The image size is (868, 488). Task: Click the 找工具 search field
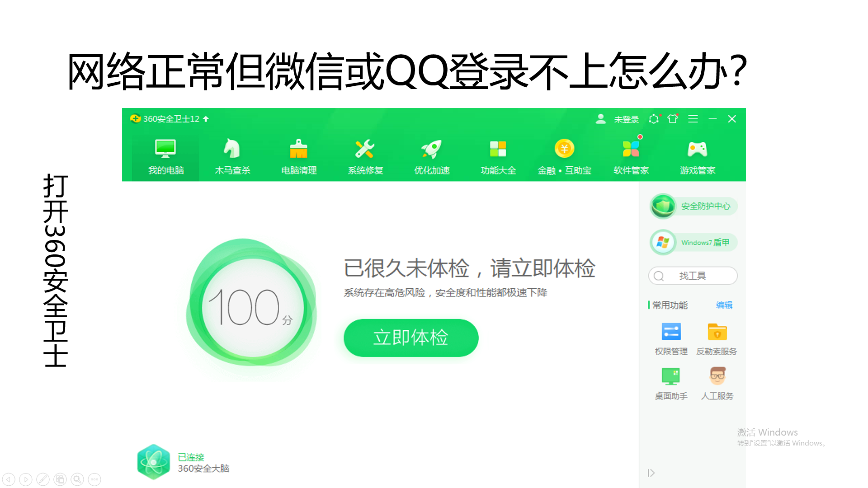tap(693, 276)
